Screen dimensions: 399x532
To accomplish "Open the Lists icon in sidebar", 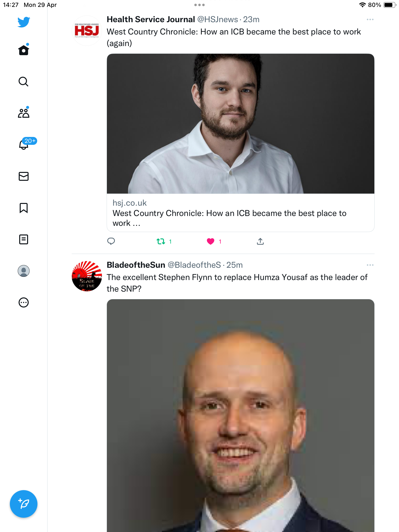I will point(24,239).
